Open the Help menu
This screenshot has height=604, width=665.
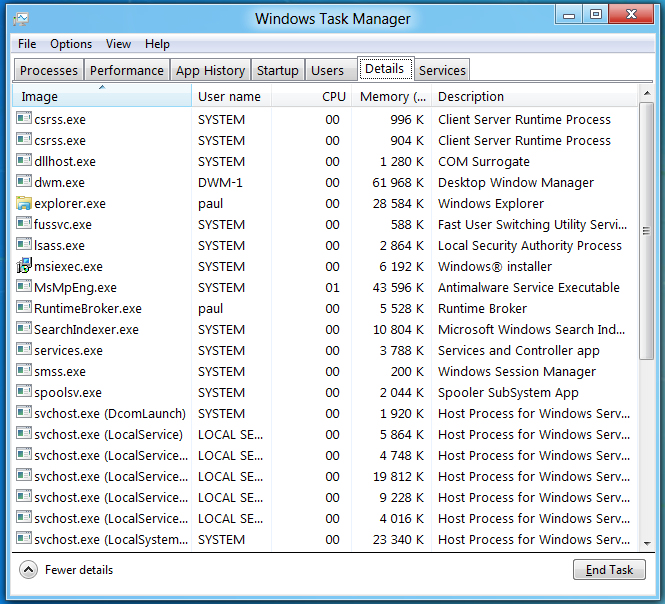[157, 44]
